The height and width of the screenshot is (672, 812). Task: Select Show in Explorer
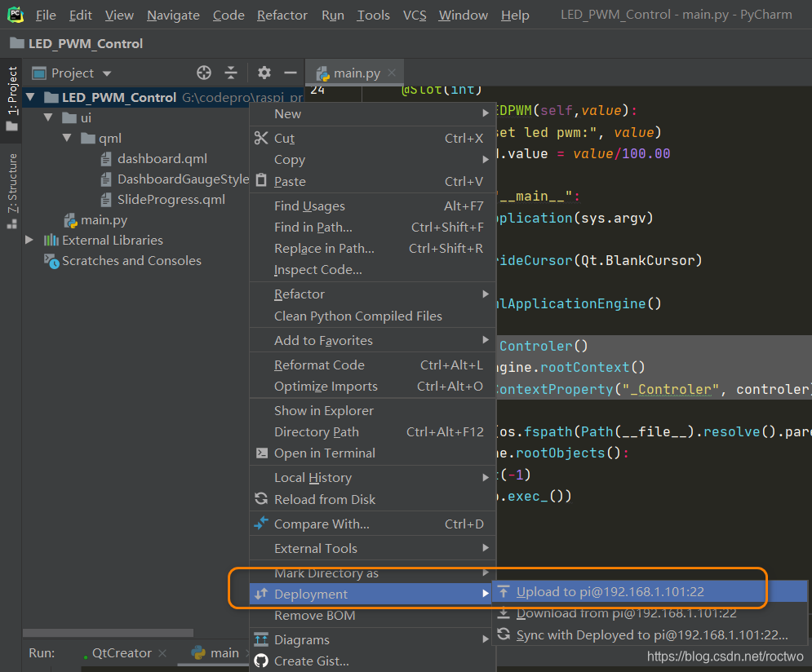click(372, 410)
